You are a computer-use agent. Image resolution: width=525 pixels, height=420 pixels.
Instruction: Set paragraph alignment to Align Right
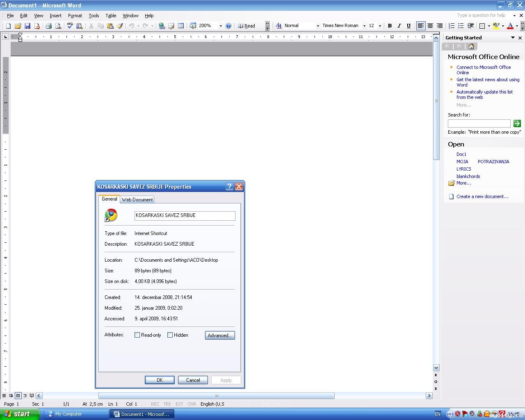pyautogui.click(x=440, y=26)
